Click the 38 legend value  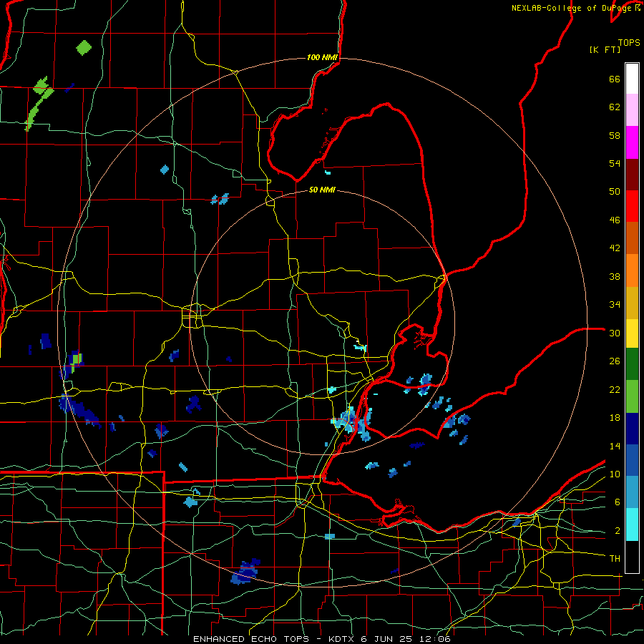(x=615, y=276)
